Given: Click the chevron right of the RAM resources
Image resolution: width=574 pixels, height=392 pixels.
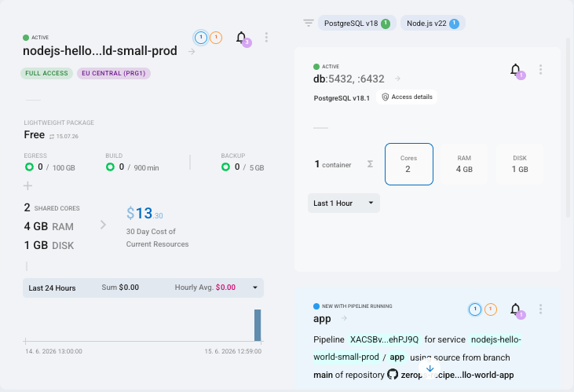Looking at the screenshot, I should click(x=103, y=225).
